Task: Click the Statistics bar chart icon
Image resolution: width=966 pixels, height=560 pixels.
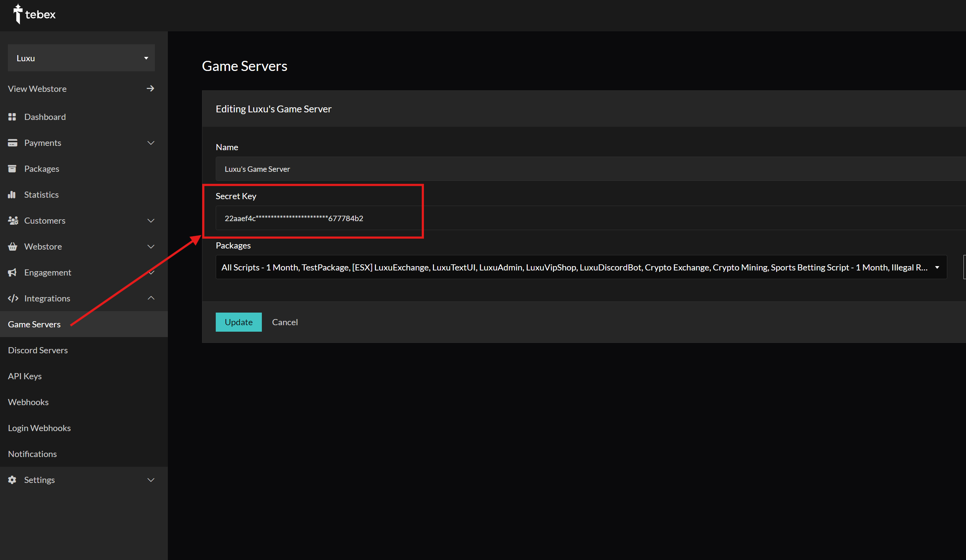Action: (x=12, y=195)
